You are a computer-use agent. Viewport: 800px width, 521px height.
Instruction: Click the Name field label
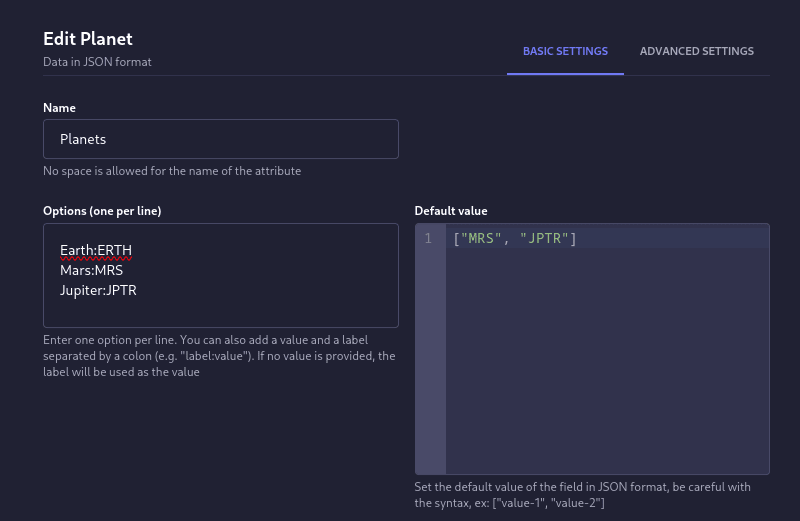(59, 108)
